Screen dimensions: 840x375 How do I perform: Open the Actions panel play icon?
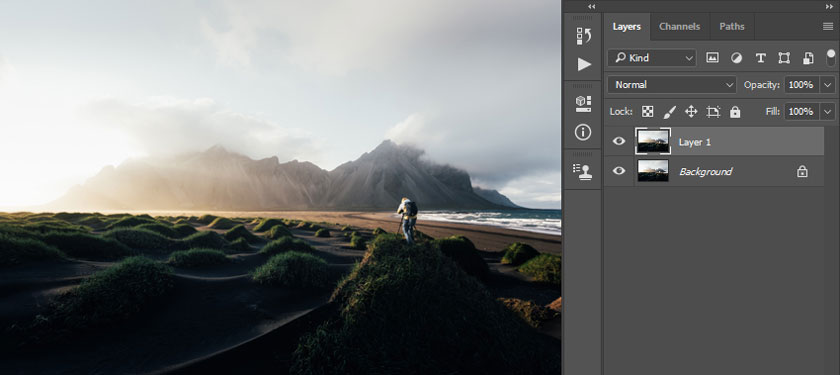(x=583, y=64)
